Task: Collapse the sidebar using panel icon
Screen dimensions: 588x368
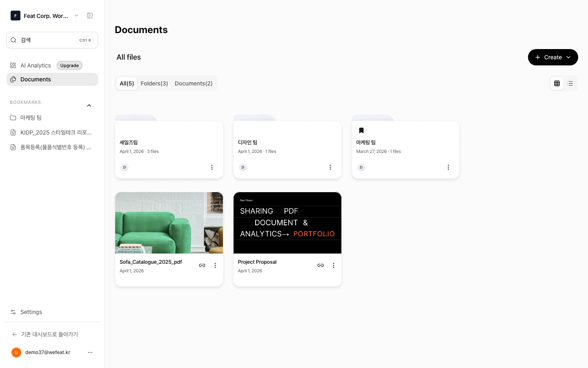Action: [x=90, y=16]
